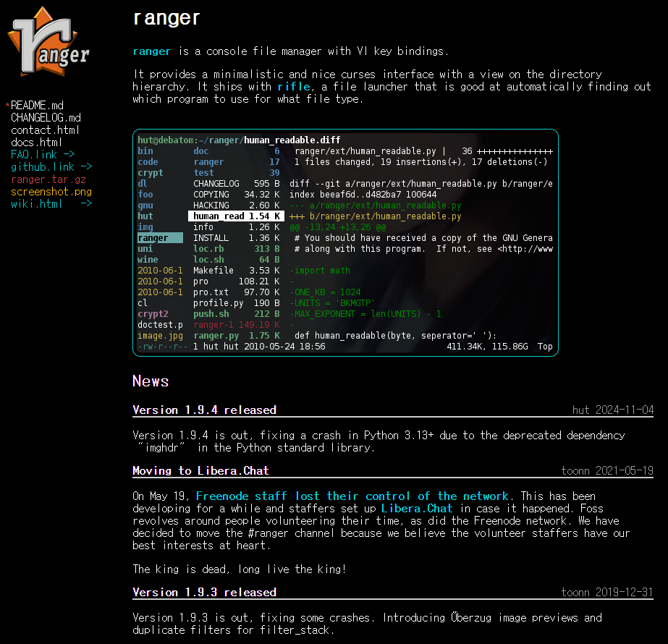Go to contact.html page
Image resolution: width=668 pixels, height=644 pixels.
[45, 130]
